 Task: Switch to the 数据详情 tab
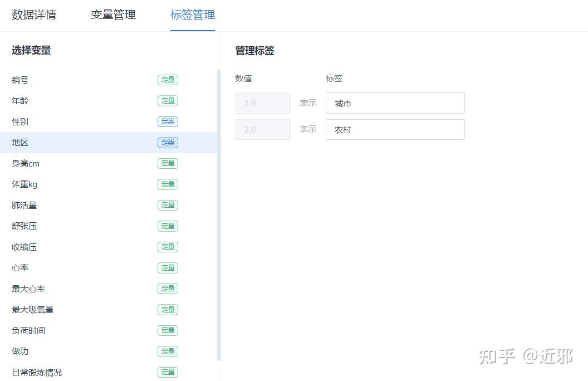34,15
